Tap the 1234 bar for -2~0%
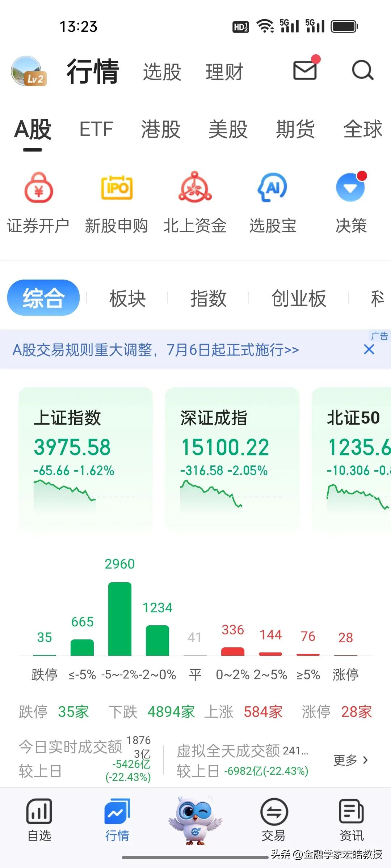 157,640
